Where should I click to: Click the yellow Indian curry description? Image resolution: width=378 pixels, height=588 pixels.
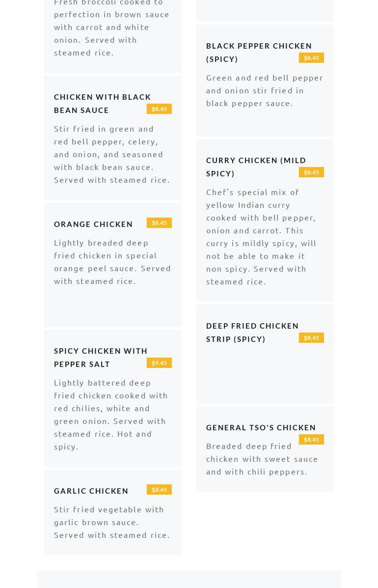tap(261, 236)
